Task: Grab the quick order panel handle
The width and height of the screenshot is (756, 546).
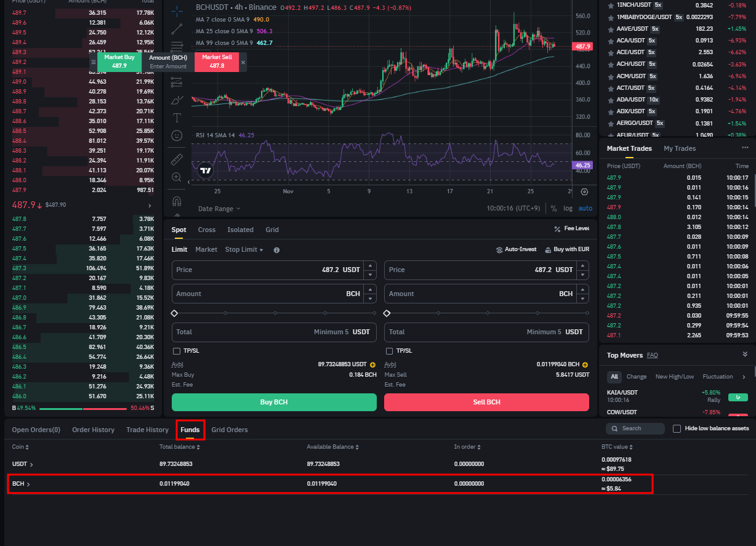Action: (93, 62)
